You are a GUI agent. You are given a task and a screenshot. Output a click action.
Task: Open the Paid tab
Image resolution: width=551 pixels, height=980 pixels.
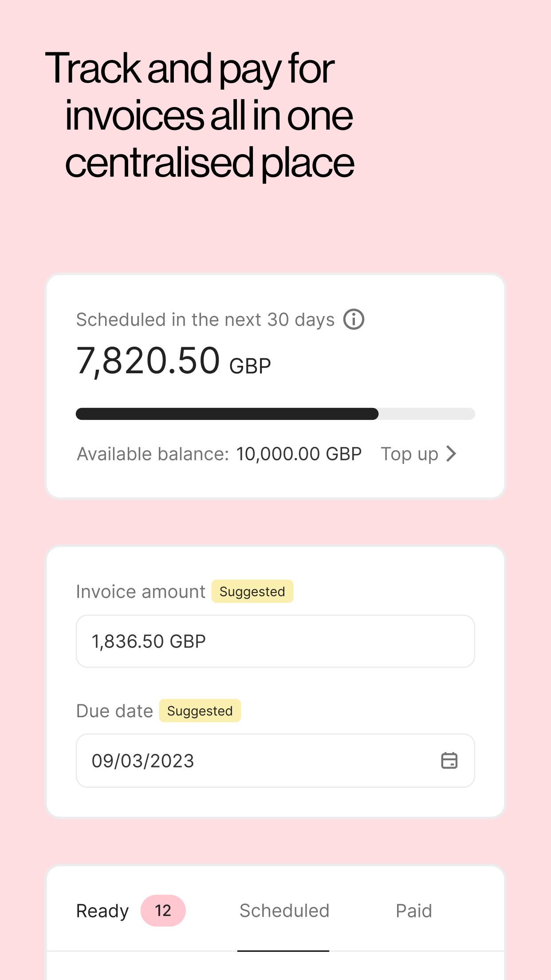tap(413, 911)
